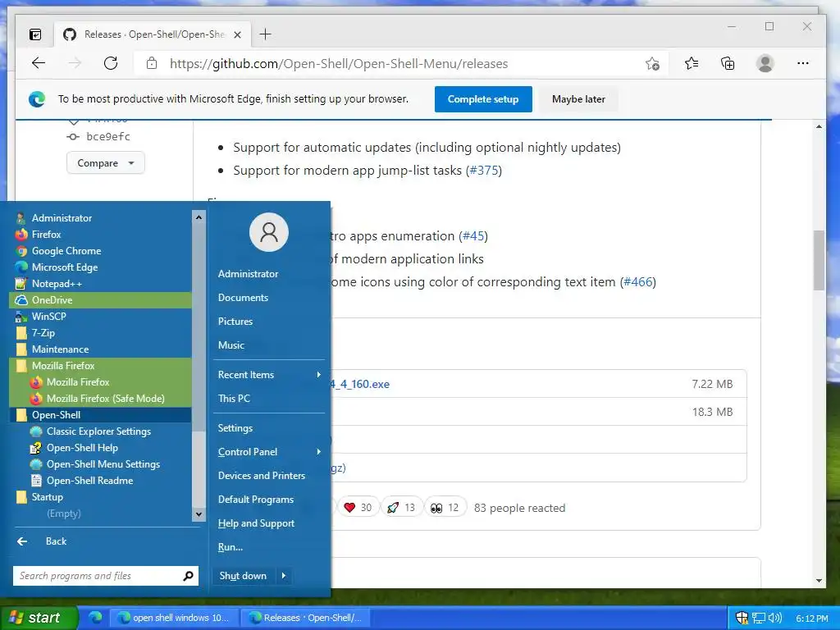Open Settings from the start menu

269,428
